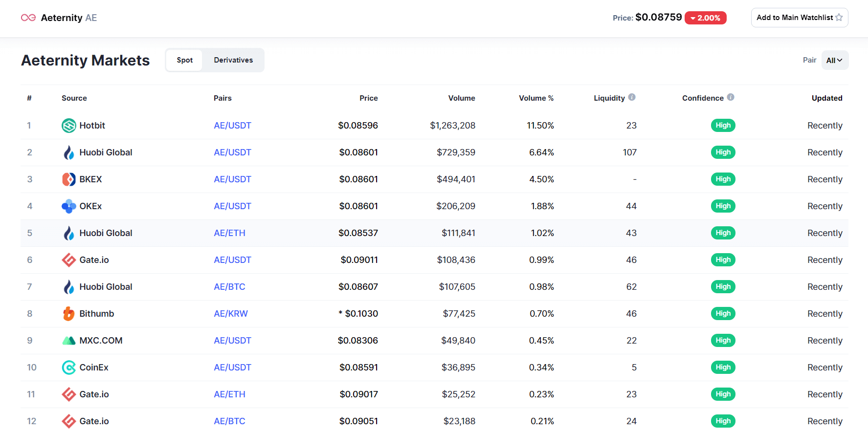Click the Liquidity column header

pos(609,98)
